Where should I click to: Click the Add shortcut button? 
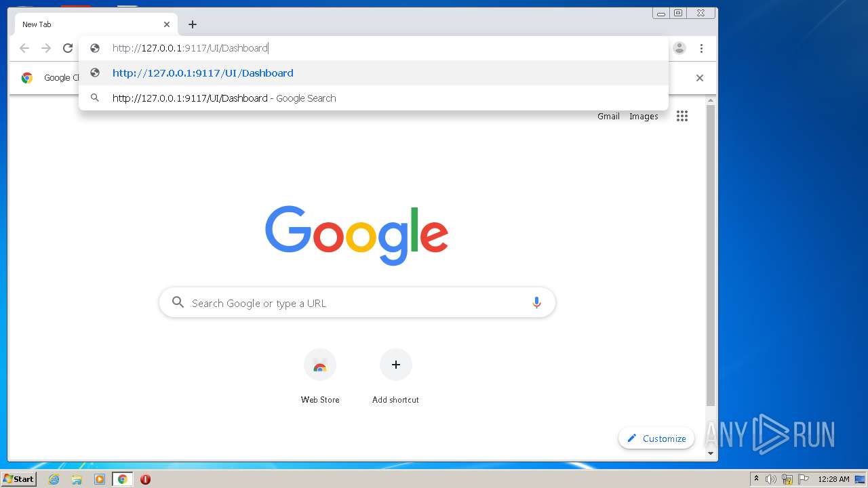click(395, 377)
